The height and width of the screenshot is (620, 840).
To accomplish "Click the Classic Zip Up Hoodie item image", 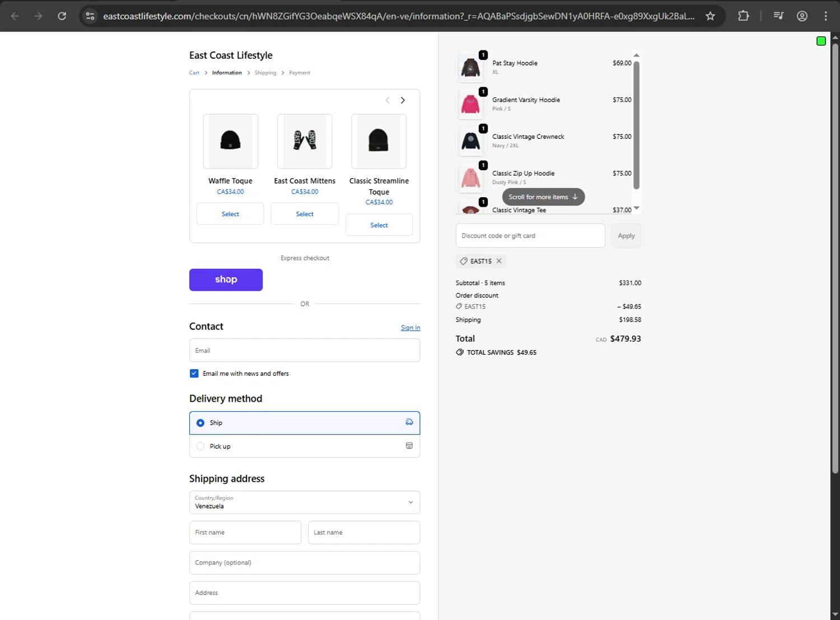I will coord(470,178).
